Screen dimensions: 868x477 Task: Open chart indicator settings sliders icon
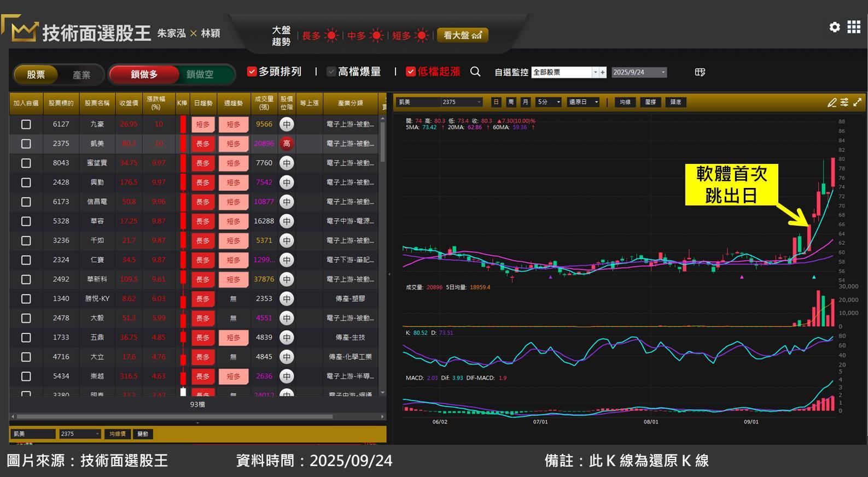coord(844,102)
